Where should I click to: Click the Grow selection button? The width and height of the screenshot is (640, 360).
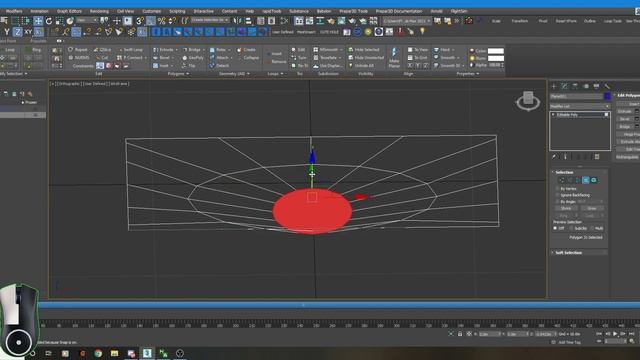point(592,209)
